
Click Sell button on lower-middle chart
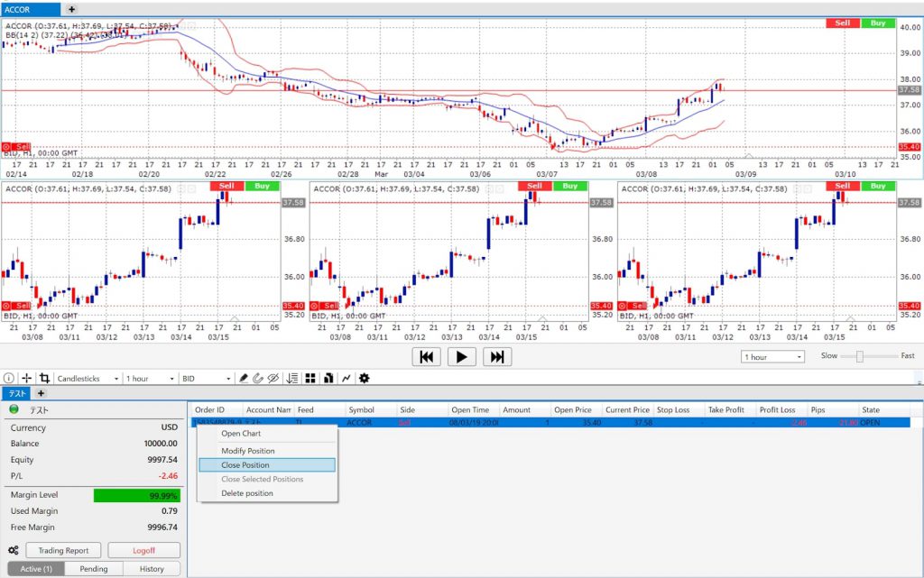click(x=534, y=186)
